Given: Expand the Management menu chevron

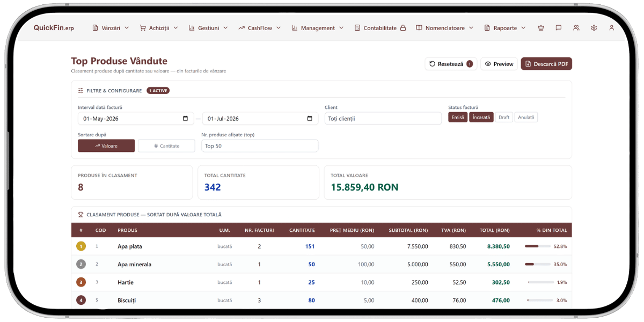Looking at the screenshot, I should click(341, 28).
